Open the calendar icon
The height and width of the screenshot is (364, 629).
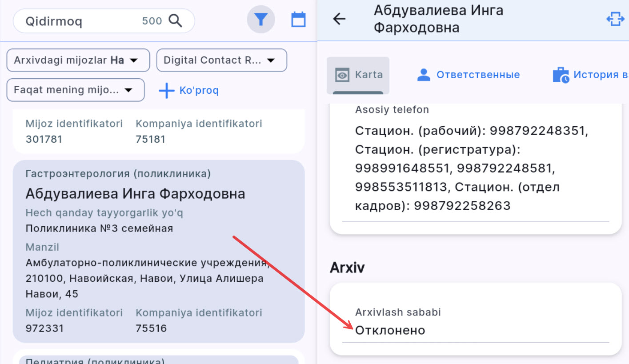(x=298, y=20)
